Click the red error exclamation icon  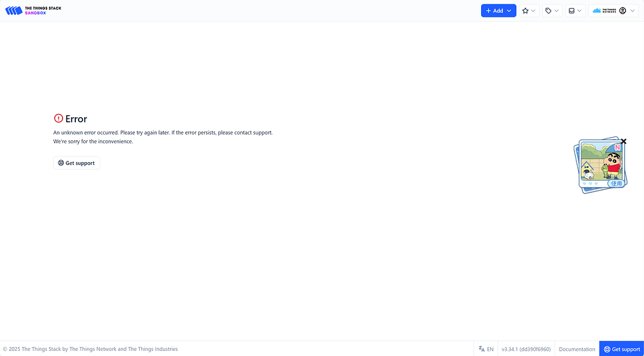click(x=59, y=118)
